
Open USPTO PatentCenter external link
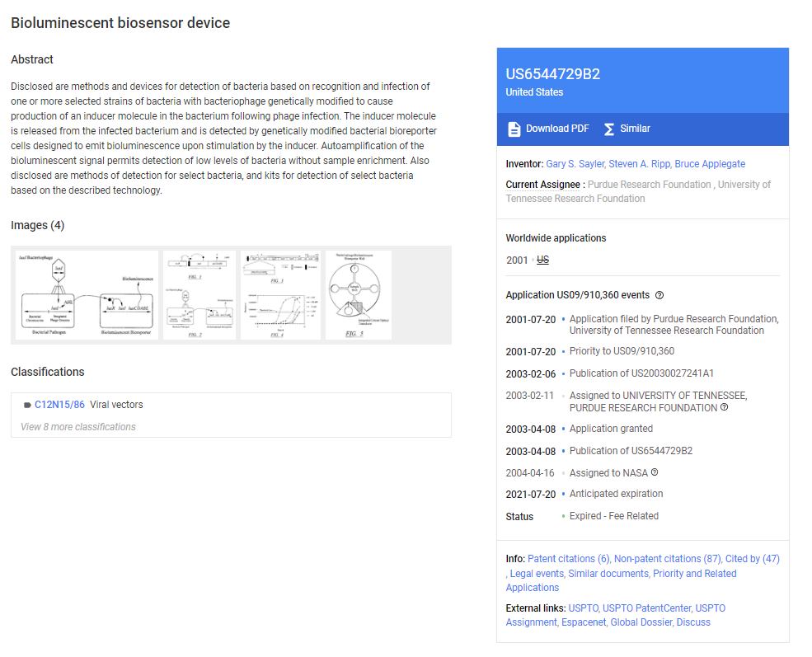tap(647, 608)
